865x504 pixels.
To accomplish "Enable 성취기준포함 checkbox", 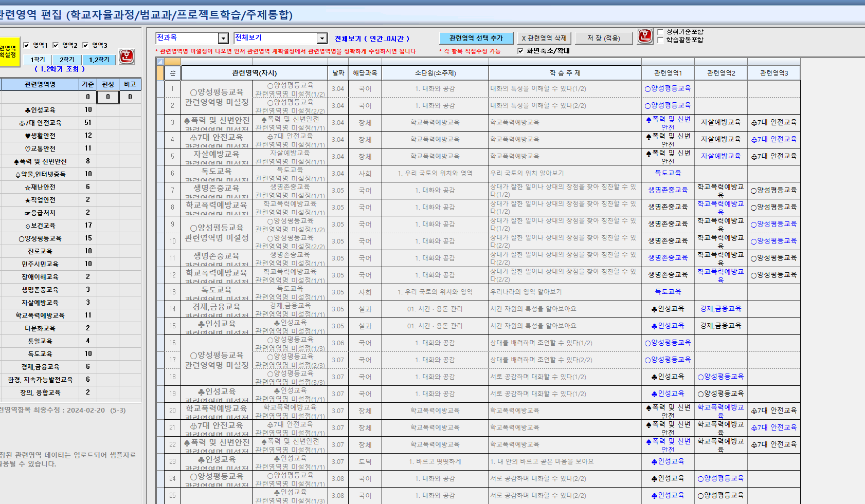I will coord(660,32).
